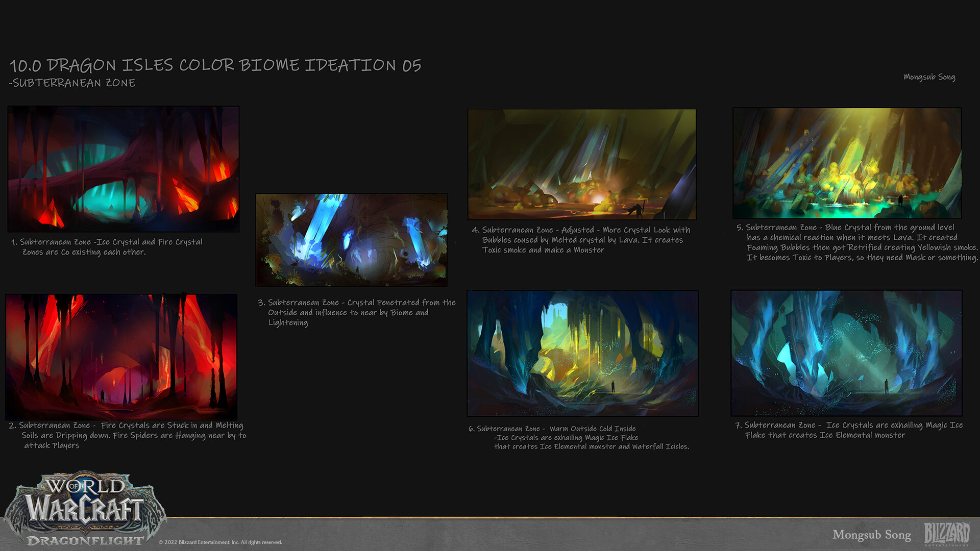The width and height of the screenshot is (980, 551).
Task: Click caption two about Fire Spiders
Action: 128,435
